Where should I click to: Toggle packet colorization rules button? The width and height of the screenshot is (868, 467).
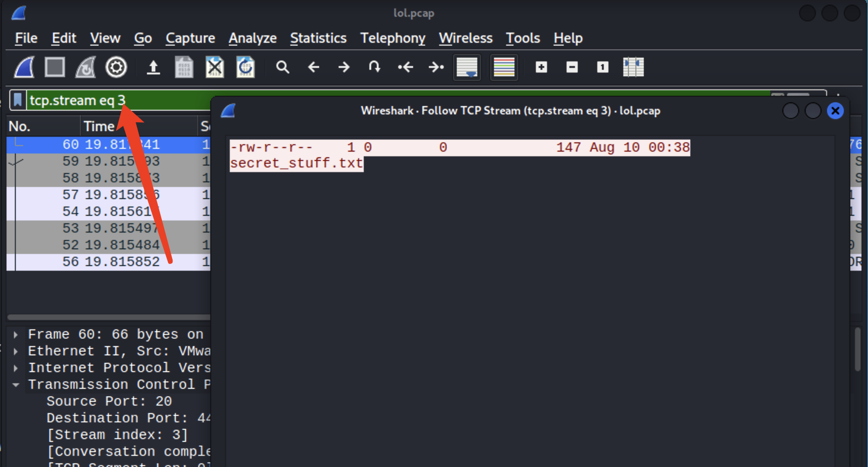coord(504,67)
